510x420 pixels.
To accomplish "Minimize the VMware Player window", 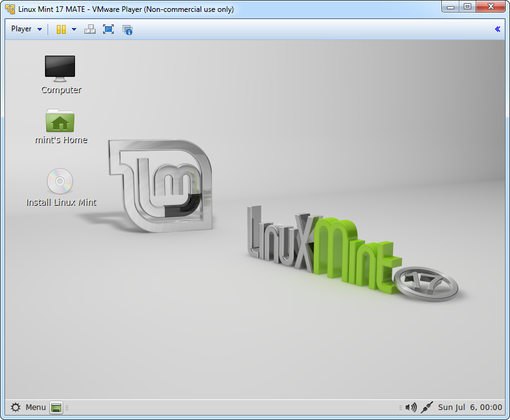I will [x=451, y=7].
